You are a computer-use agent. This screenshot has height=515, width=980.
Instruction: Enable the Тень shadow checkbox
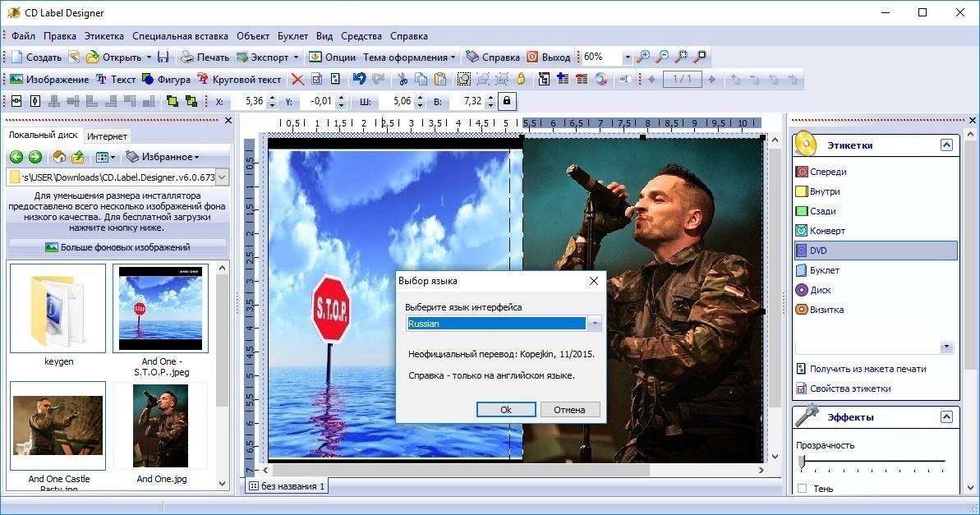pyautogui.click(x=803, y=488)
